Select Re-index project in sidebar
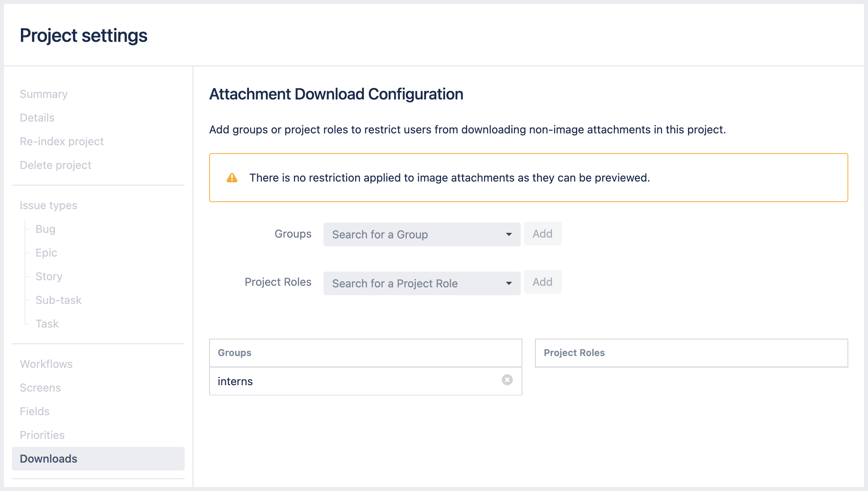The width and height of the screenshot is (868, 491). click(62, 141)
